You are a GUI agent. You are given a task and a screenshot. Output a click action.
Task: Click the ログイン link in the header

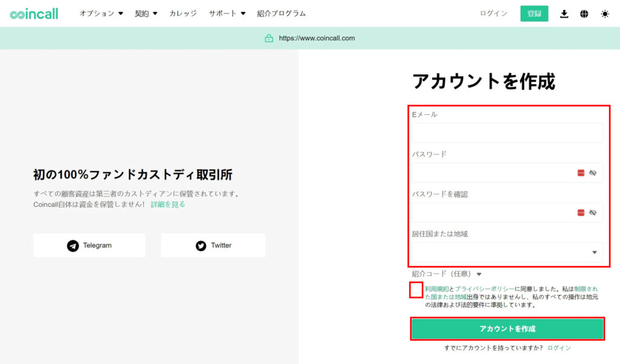click(x=493, y=13)
